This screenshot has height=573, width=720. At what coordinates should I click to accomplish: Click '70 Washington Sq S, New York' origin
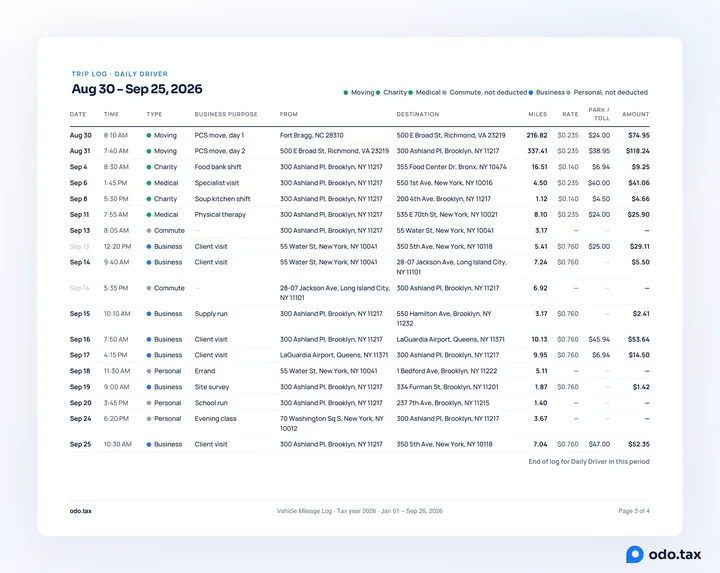pyautogui.click(x=332, y=423)
